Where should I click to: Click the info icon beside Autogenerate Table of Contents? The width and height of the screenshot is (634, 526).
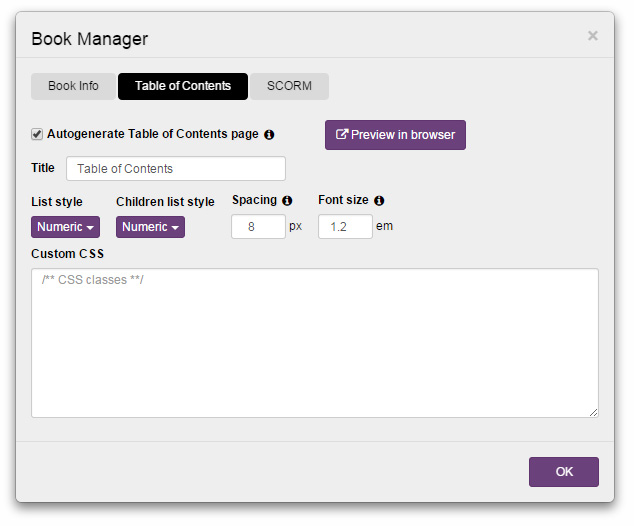(x=269, y=134)
